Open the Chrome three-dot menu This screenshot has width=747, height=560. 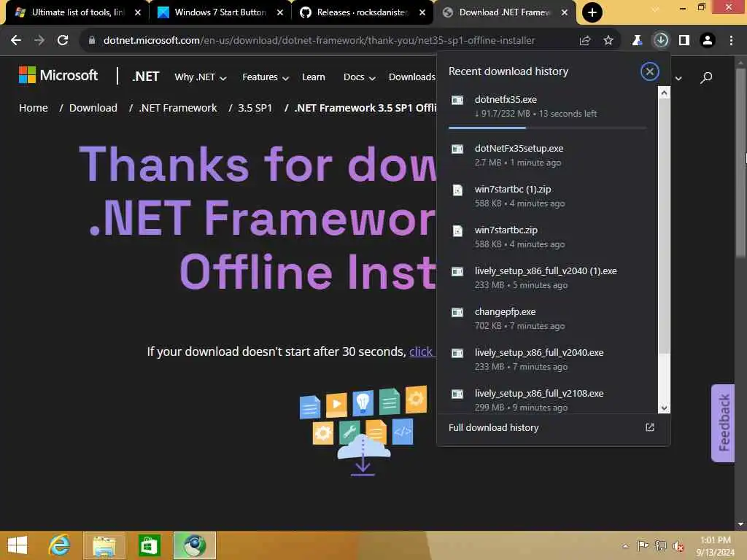(x=731, y=41)
